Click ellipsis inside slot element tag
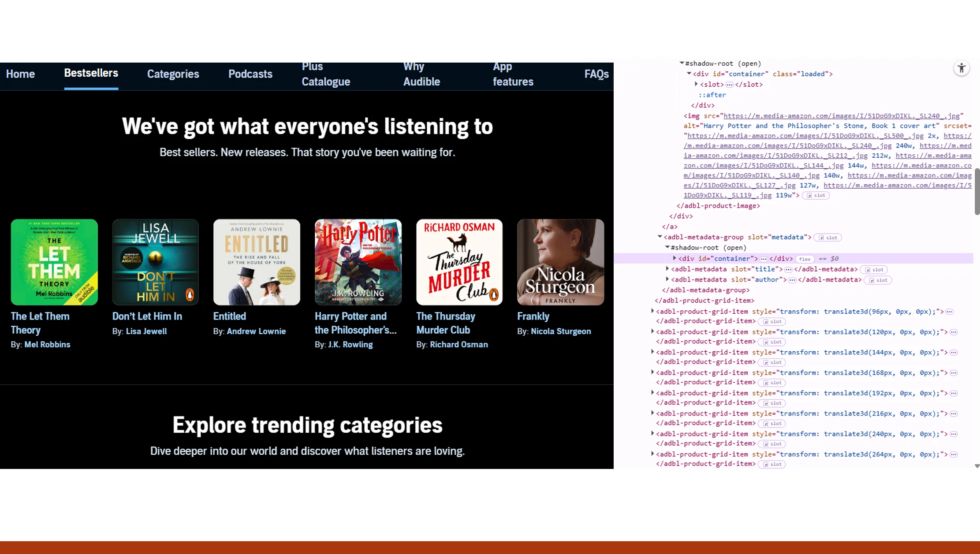Screen dimensions: 980x554 [729, 85]
